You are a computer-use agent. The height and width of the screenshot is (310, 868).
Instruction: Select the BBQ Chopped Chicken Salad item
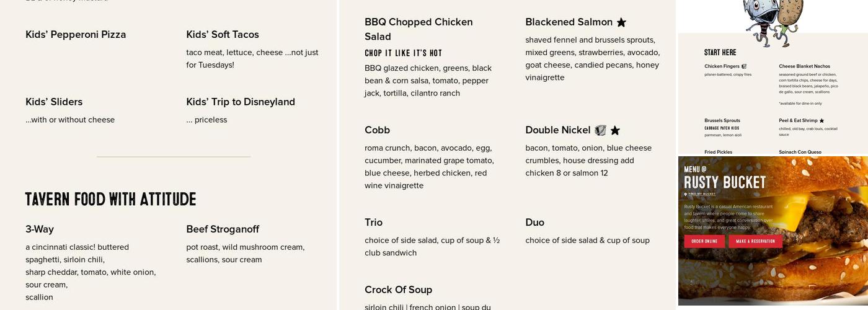(x=418, y=29)
